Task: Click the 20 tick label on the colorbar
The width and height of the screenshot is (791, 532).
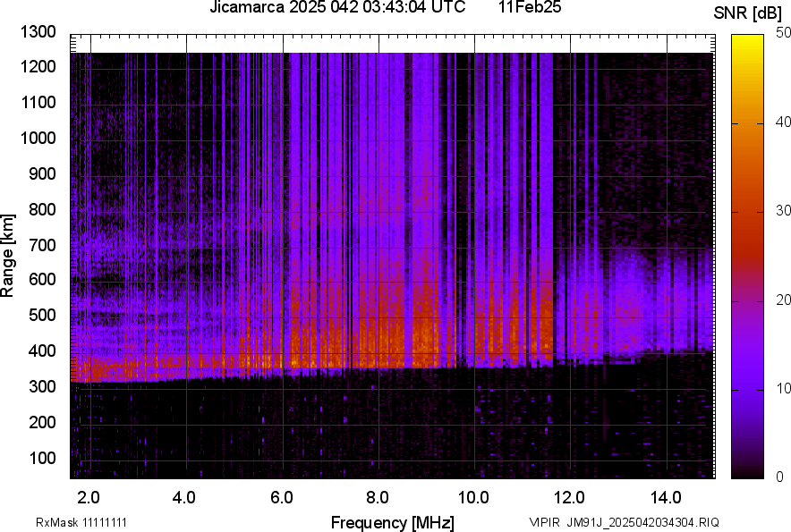Action: coord(783,300)
